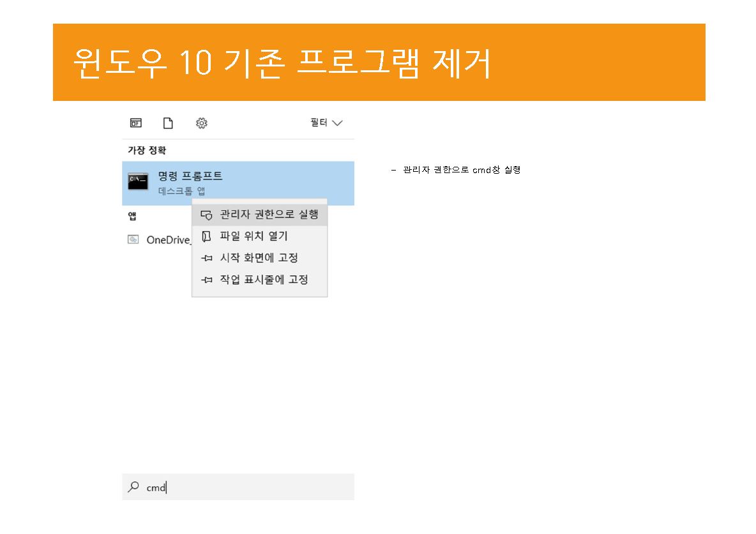Click the magnifier icon in search box
Screen dimensions: 756x534
tap(133, 487)
